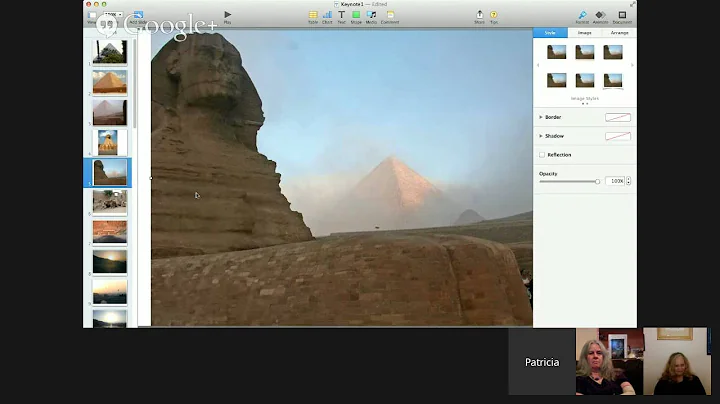Select slide 2 orange pyramid thumbnail
Screen dimensions: 720x404
(x=110, y=82)
